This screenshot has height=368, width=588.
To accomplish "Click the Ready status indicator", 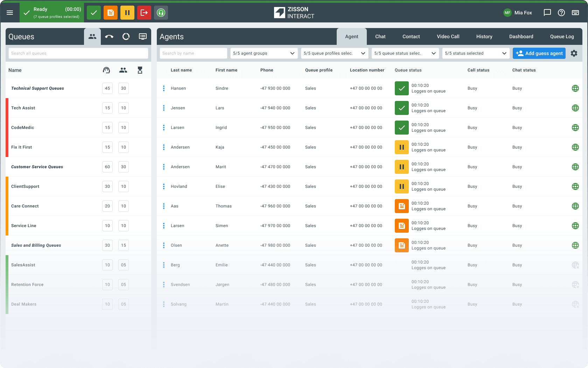I will 52,13.
